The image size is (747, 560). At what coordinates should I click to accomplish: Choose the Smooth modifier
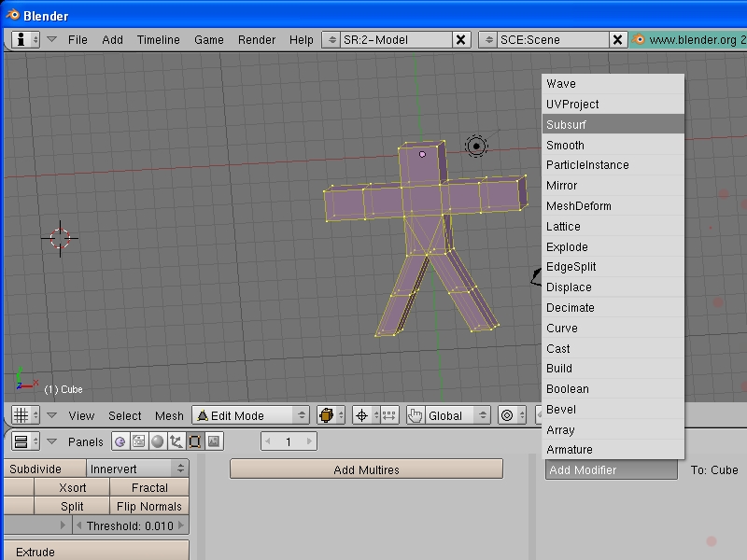pyautogui.click(x=613, y=145)
